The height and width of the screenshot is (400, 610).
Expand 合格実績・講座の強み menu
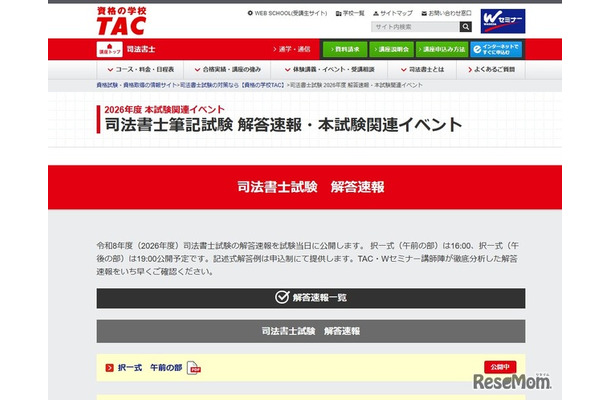point(228,70)
